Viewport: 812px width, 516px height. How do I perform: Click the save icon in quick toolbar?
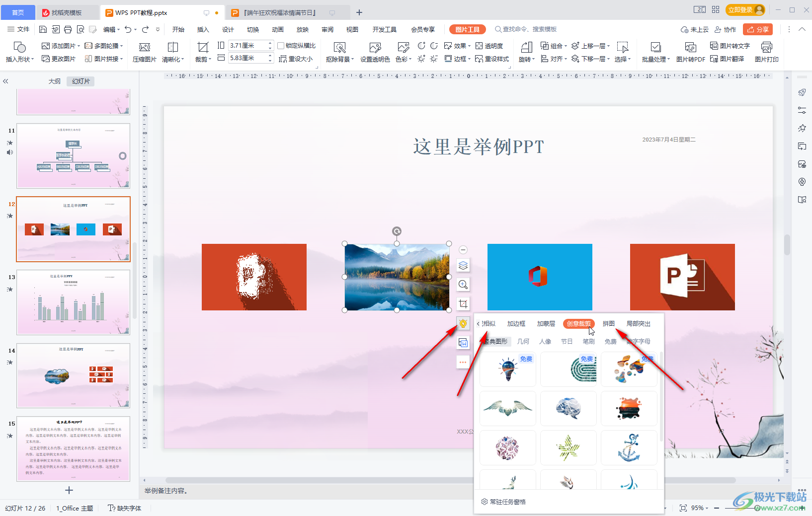43,29
